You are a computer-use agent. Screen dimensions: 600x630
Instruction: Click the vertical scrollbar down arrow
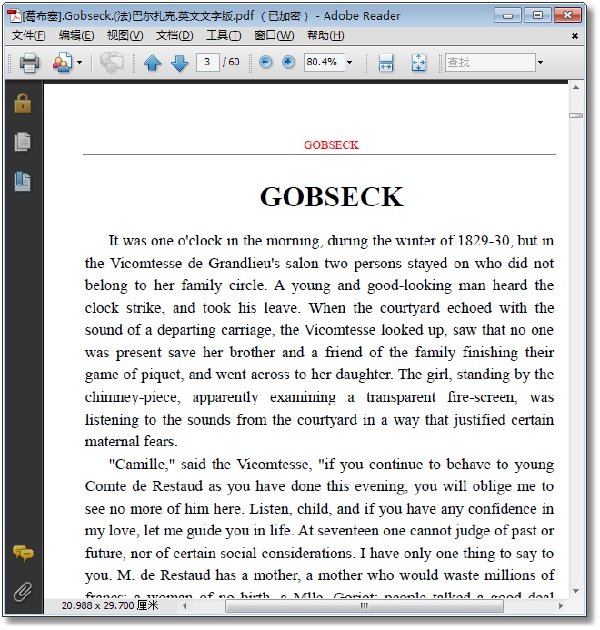pos(576,591)
